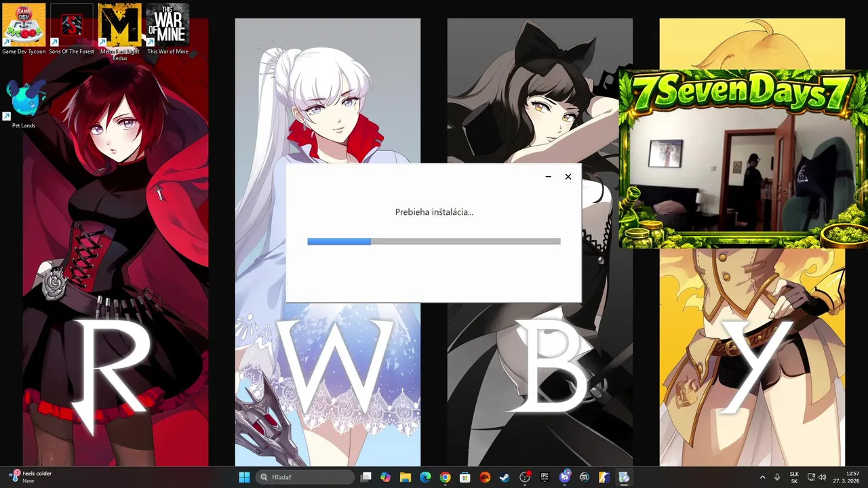Image resolution: width=868 pixels, height=488 pixels.
Task: Open the Windows Start menu
Action: coord(244,477)
